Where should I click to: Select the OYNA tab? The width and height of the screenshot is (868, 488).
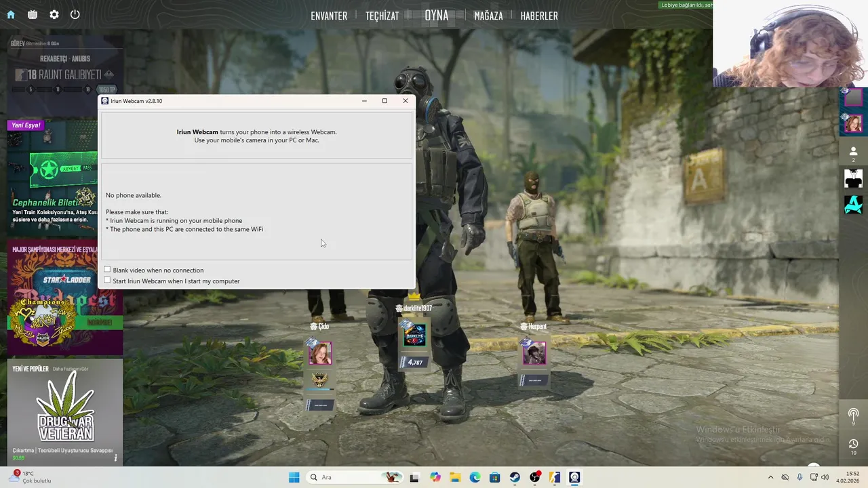(437, 15)
